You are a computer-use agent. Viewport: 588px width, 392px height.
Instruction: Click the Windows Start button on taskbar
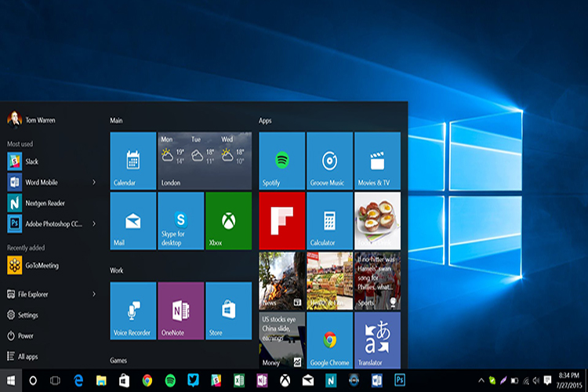[12, 380]
